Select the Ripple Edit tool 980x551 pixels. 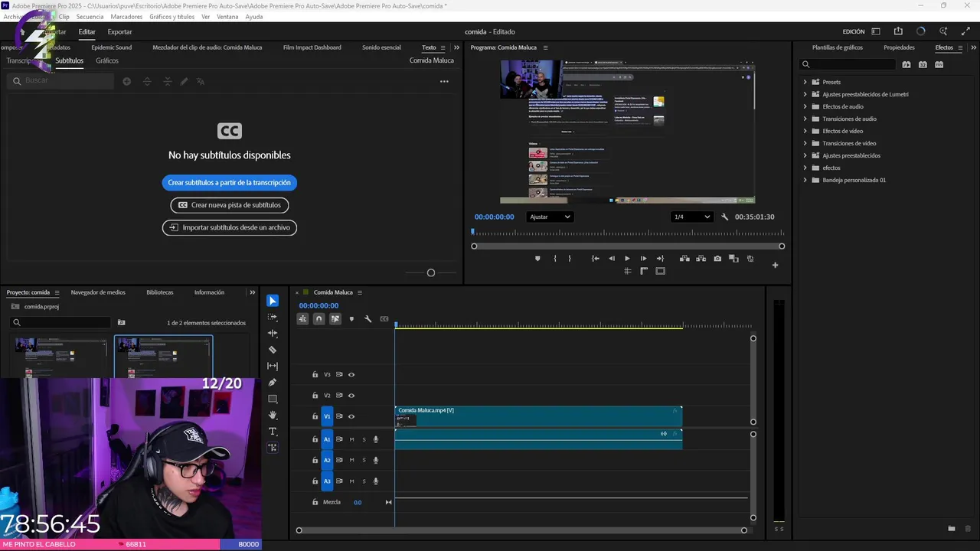pos(273,334)
